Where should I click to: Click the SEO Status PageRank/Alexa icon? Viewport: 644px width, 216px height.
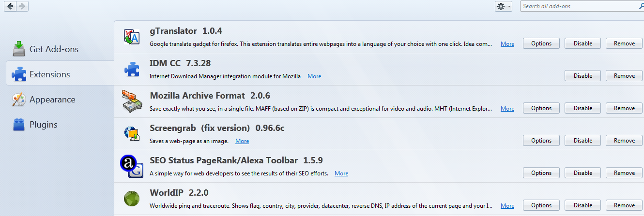pos(131,166)
